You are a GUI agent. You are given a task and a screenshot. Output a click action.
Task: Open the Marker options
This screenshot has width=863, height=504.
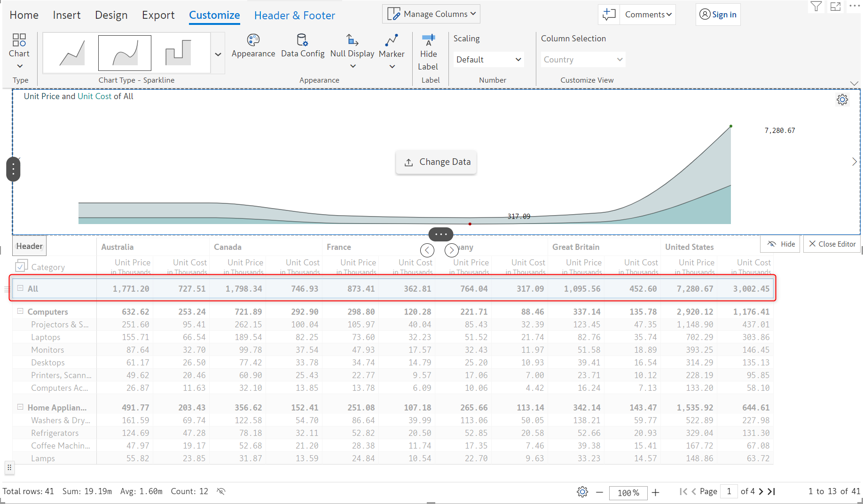(391, 46)
